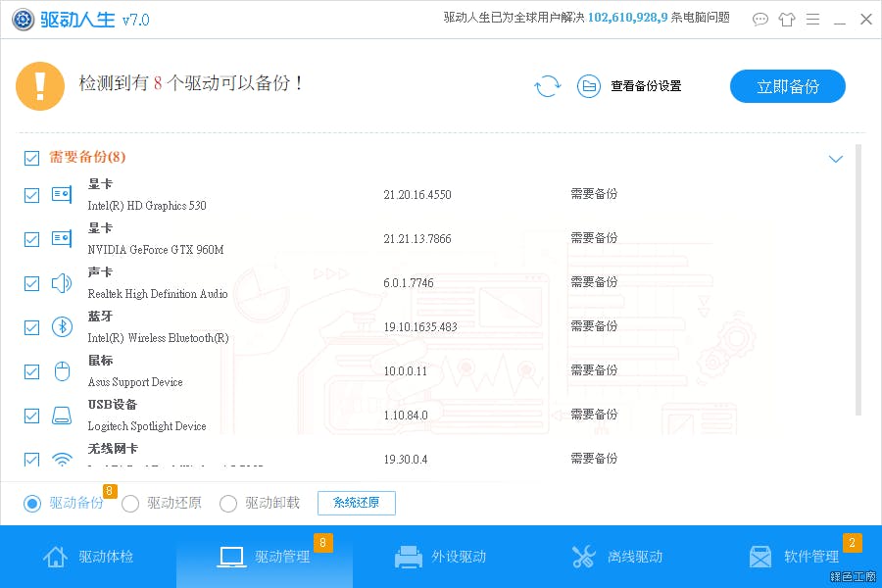Image resolution: width=882 pixels, height=588 pixels.
Task: Open the 外设驱动 tab
Action: point(441,557)
